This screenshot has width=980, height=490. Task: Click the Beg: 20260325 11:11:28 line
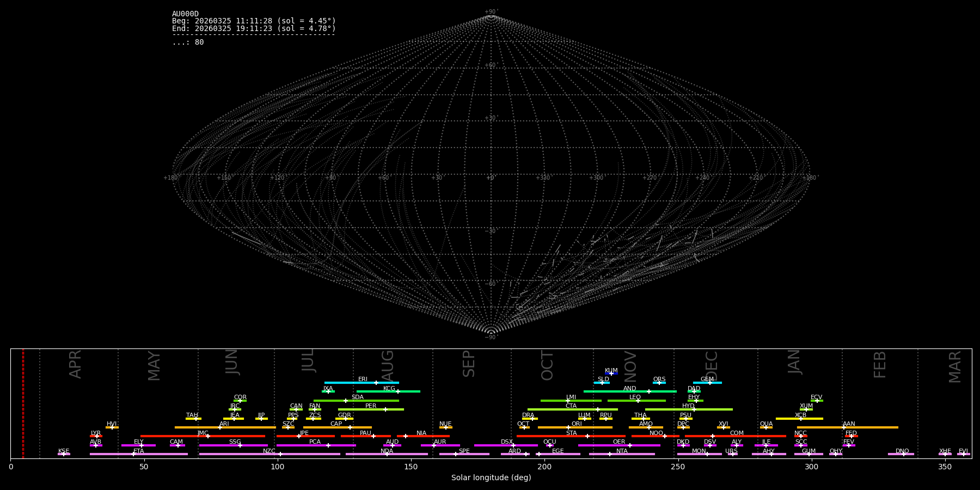pos(254,21)
